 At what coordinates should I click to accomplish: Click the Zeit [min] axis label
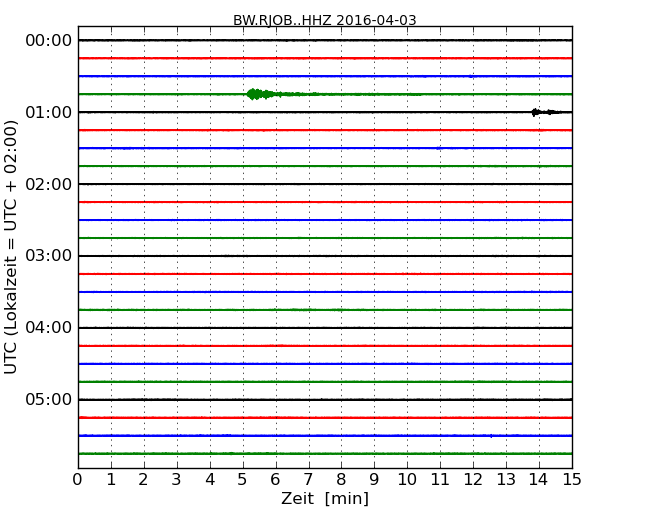[x=325, y=498]
